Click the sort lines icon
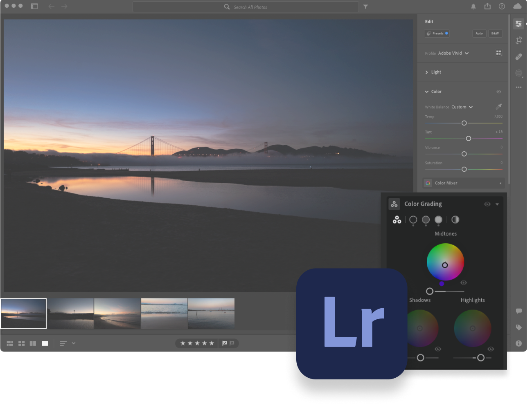Viewport: 532px width, 417px height. click(x=63, y=343)
